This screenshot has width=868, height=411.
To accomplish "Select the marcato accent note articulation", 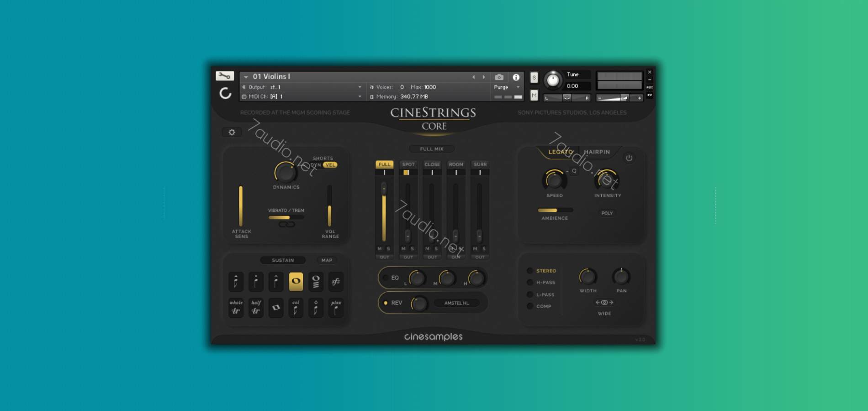I will [x=276, y=281].
